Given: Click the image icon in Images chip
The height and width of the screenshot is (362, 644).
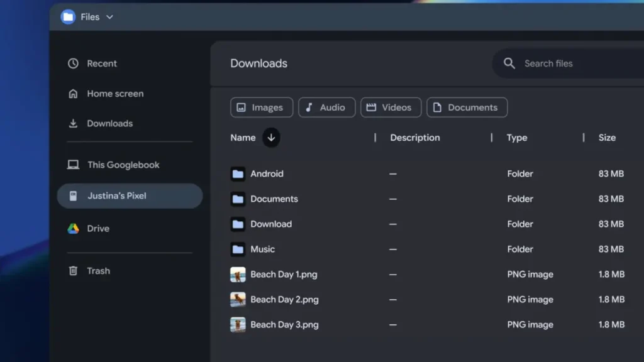Looking at the screenshot, I should pyautogui.click(x=241, y=107).
